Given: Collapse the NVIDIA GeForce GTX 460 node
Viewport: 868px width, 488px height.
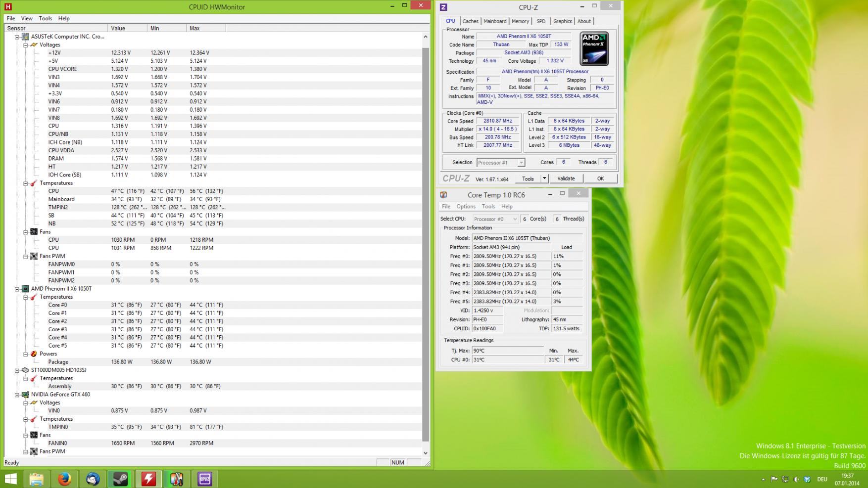Looking at the screenshot, I should 17,395.
